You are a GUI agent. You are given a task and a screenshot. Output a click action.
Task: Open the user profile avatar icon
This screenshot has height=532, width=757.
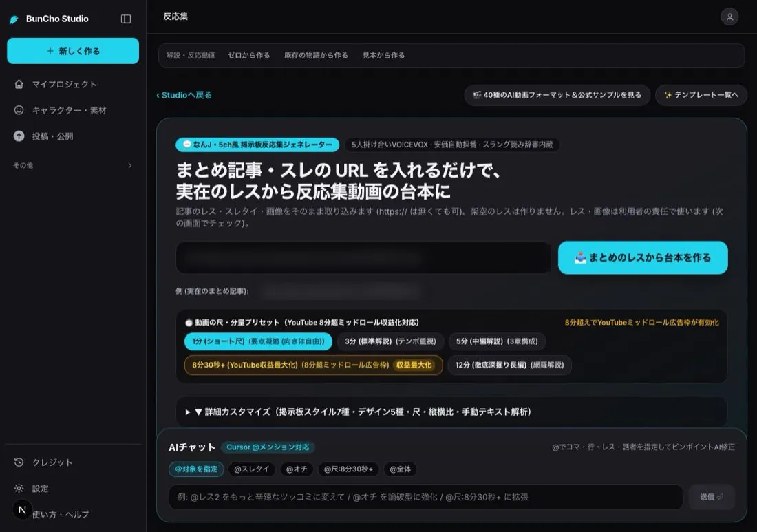tap(729, 17)
